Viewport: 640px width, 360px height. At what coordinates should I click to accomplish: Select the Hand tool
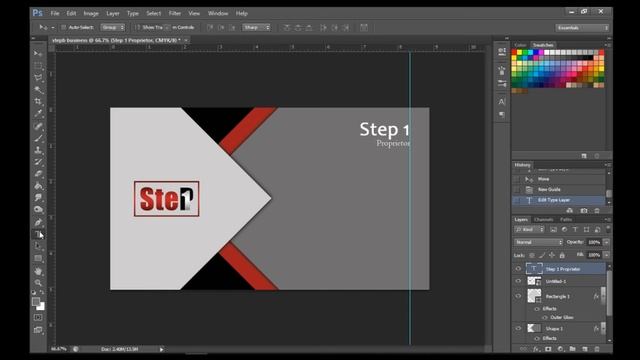tap(38, 271)
